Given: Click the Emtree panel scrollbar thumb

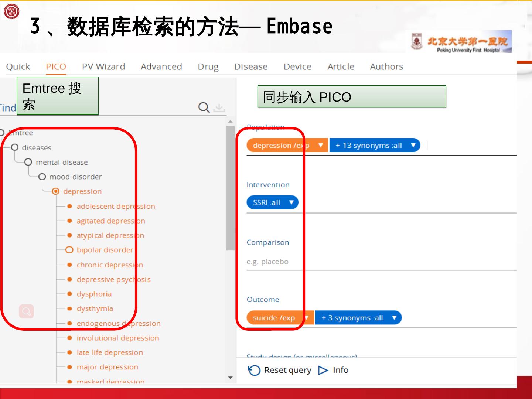Looking at the screenshot, I should click(x=231, y=188).
